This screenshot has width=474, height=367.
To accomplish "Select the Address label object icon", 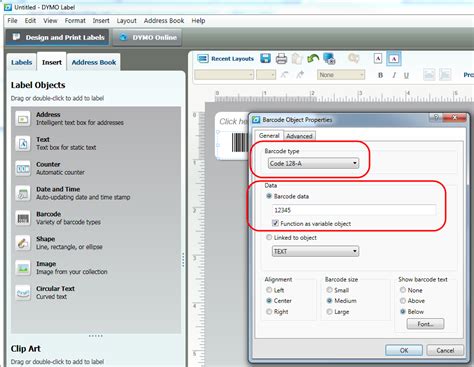I will (23, 119).
